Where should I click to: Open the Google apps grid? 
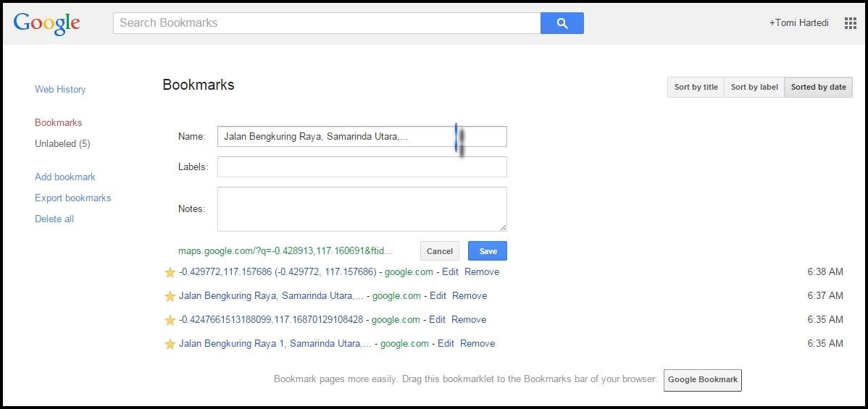pos(850,23)
